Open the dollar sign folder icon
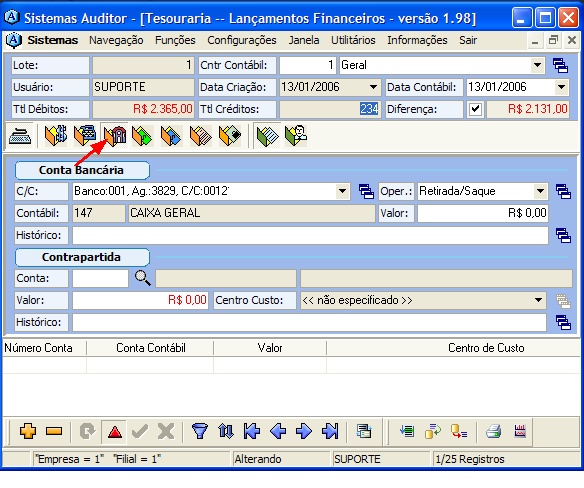Image resolution: width=584 pixels, height=488 pixels. pos(56,136)
